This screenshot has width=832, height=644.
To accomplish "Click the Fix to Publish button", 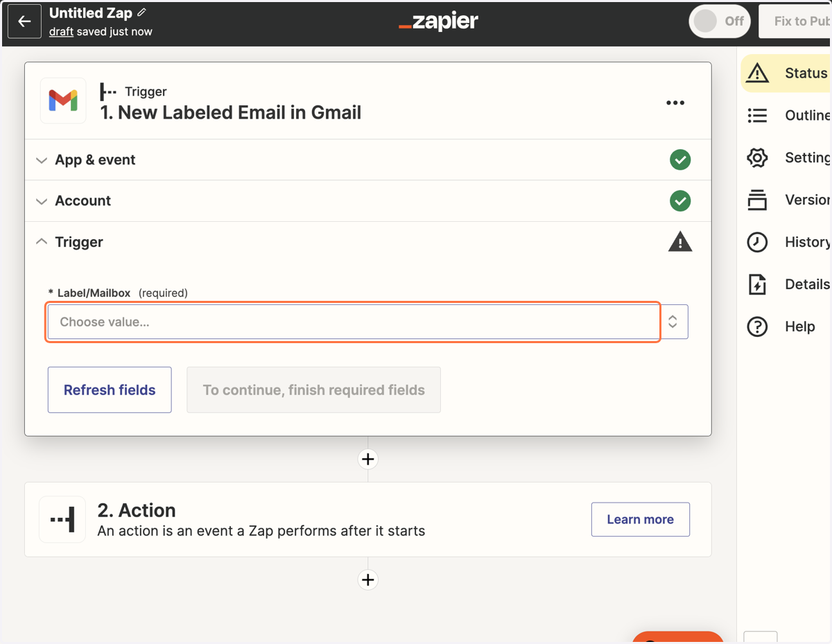I will coord(796,21).
